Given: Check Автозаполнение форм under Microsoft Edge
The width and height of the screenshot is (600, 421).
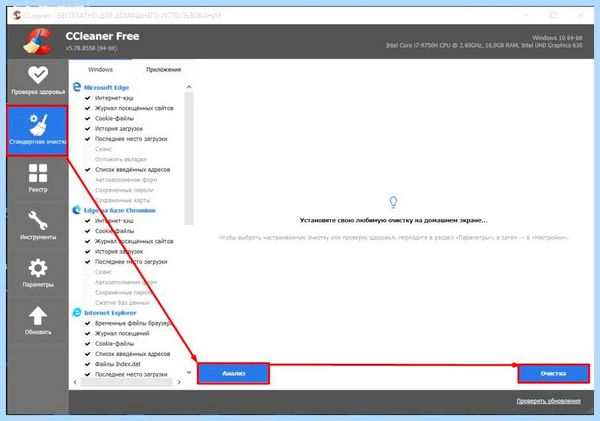Looking at the screenshot, I should coord(88,179).
